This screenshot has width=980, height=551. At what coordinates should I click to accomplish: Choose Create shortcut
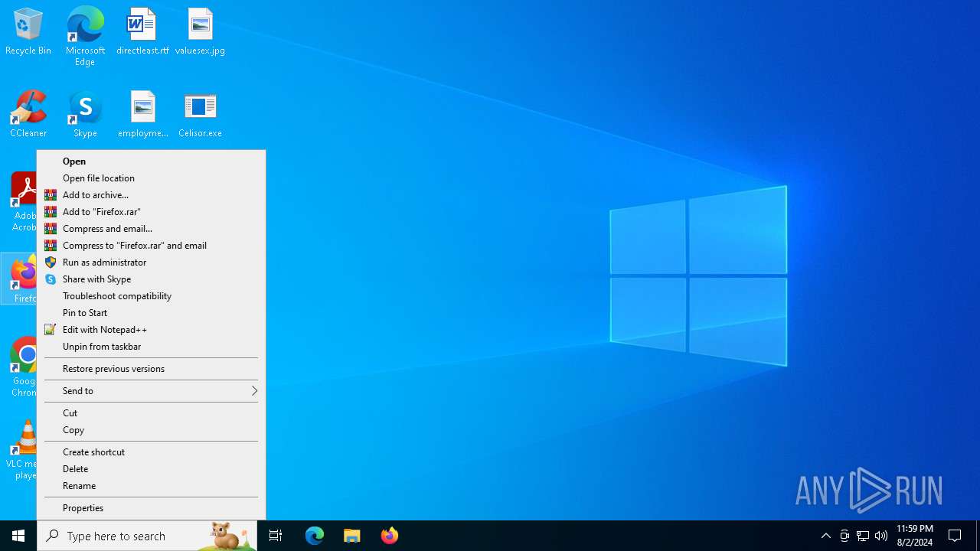click(x=151, y=452)
